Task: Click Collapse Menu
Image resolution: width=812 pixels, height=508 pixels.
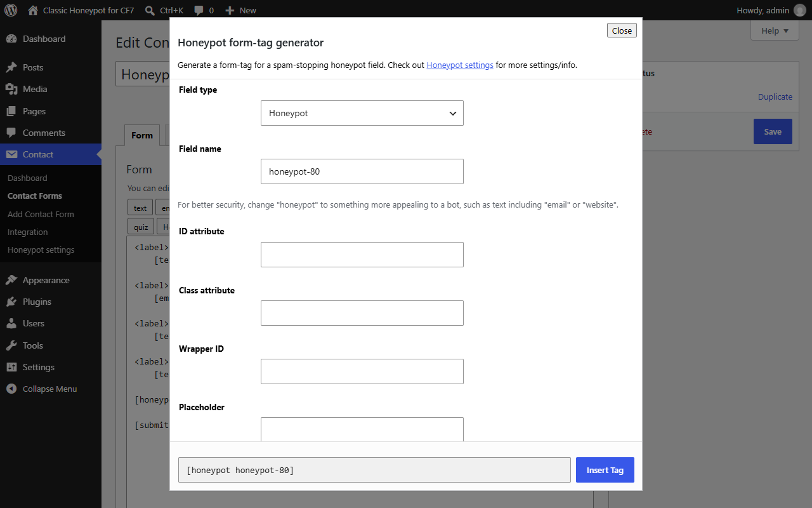Action: pyautogui.click(x=49, y=389)
